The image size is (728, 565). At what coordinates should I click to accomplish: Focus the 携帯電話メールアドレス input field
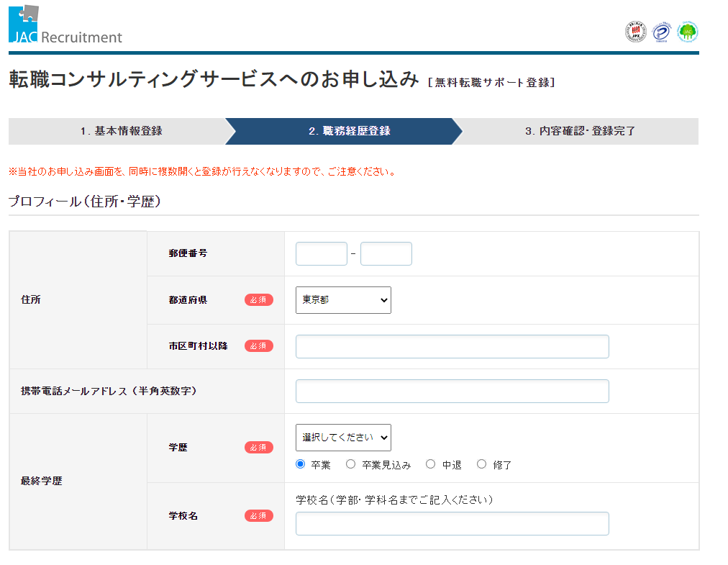click(x=452, y=391)
